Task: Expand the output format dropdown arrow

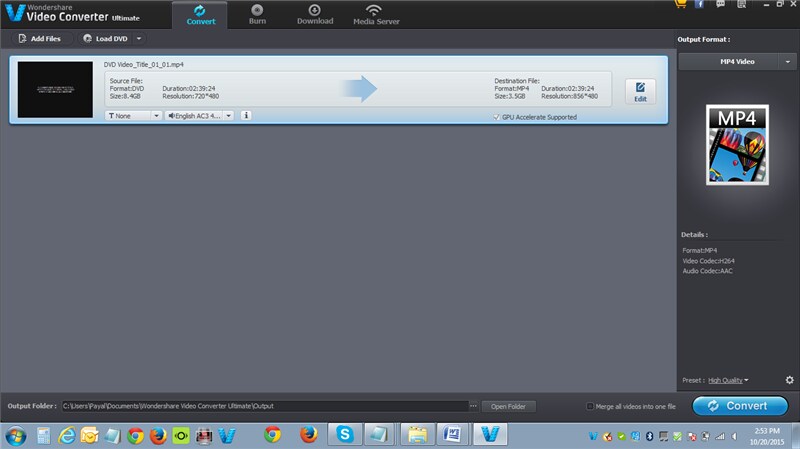Action: (x=788, y=62)
